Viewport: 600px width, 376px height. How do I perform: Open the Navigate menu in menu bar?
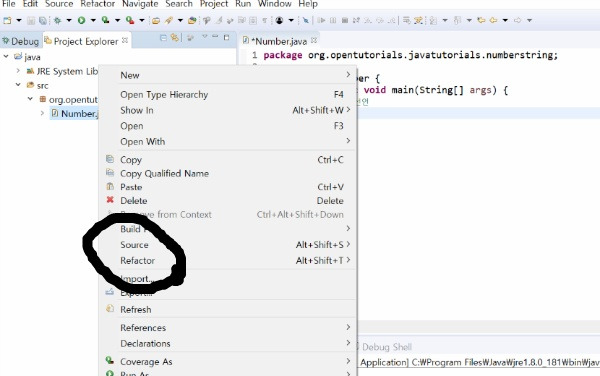[x=140, y=4]
